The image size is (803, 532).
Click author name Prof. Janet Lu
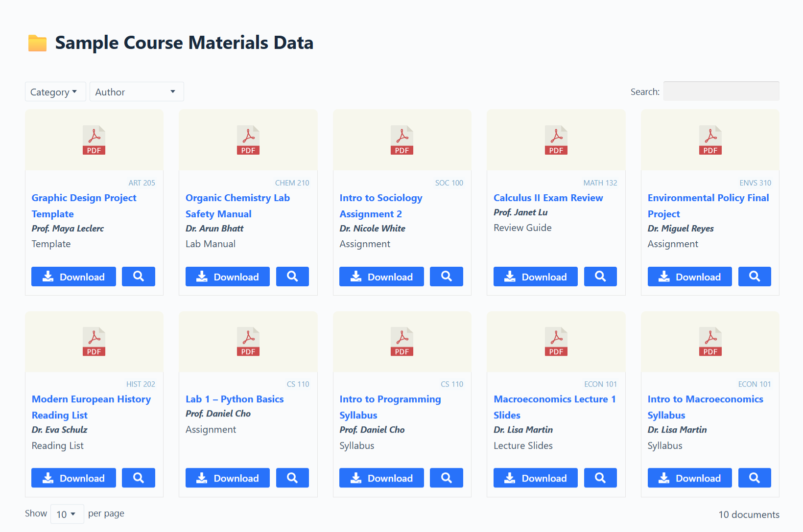point(520,212)
